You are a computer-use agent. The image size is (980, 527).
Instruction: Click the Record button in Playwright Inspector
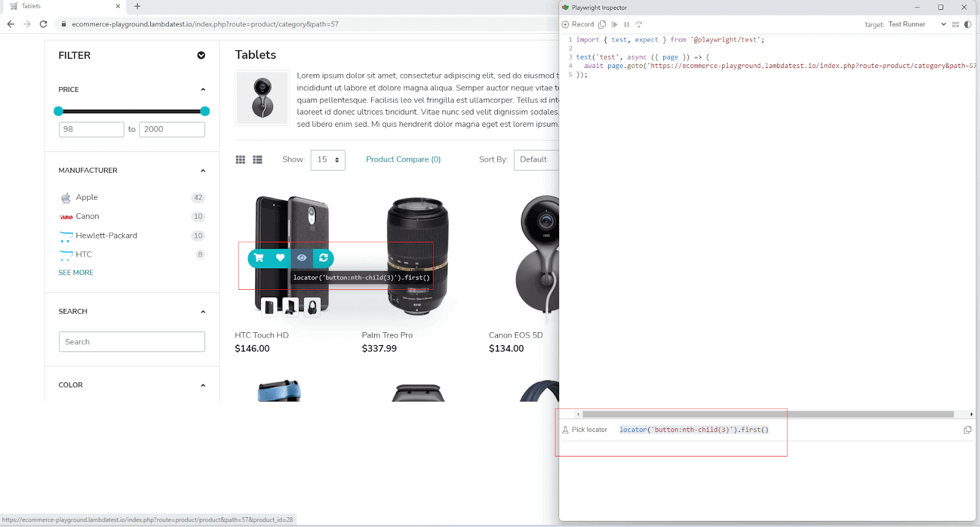point(578,25)
